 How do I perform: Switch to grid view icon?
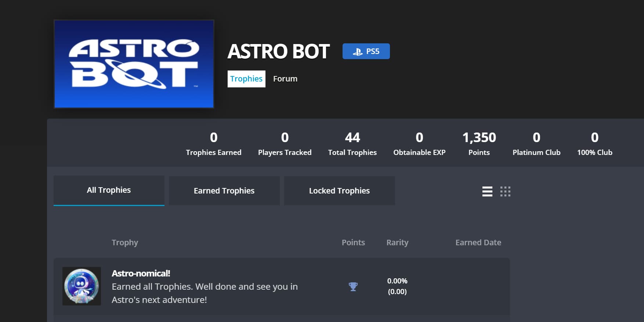[x=505, y=191]
